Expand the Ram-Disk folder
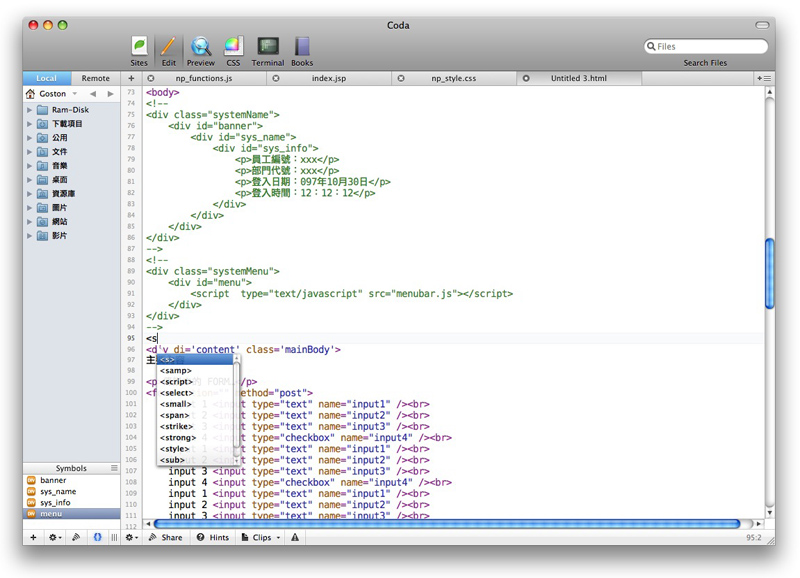This screenshot has height=578, width=800. [x=30, y=110]
